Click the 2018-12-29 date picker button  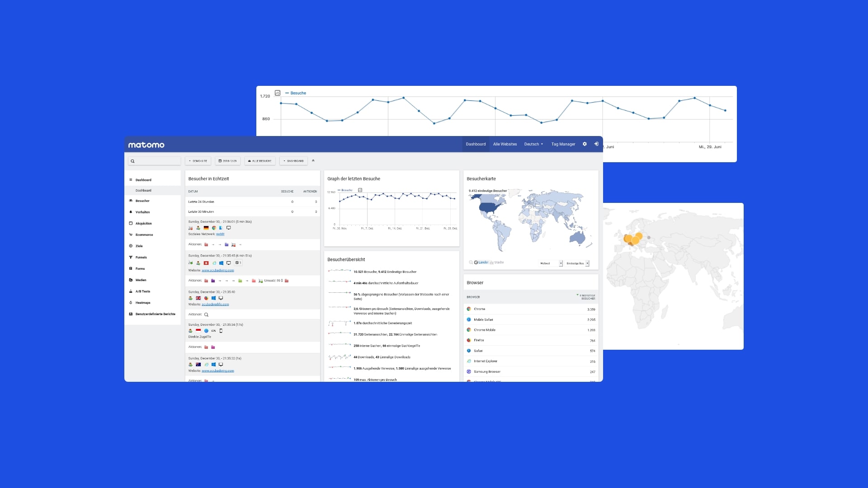pos(228,161)
